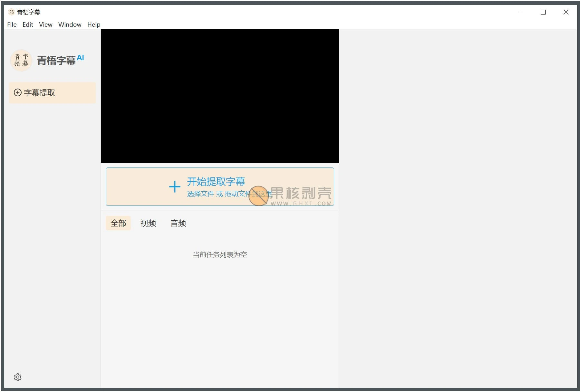Click 开始提取字幕 to start extraction
581x392 pixels.
pyautogui.click(x=216, y=181)
